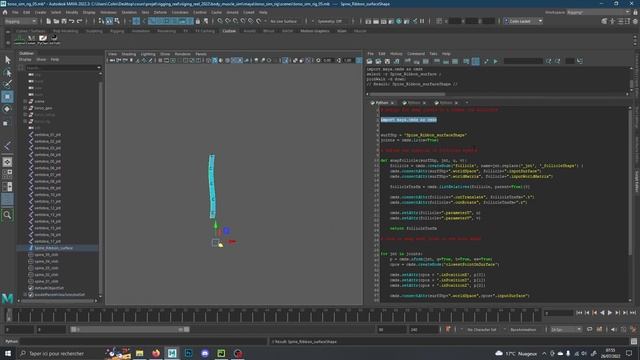640x360 pixels.
Task: Save the current scene icon
Action: (64, 21)
